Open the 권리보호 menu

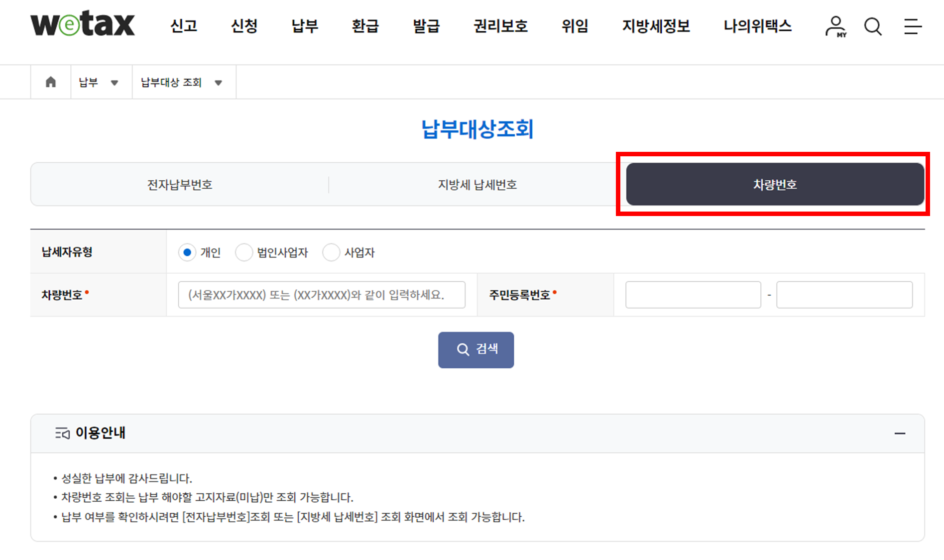point(500,26)
